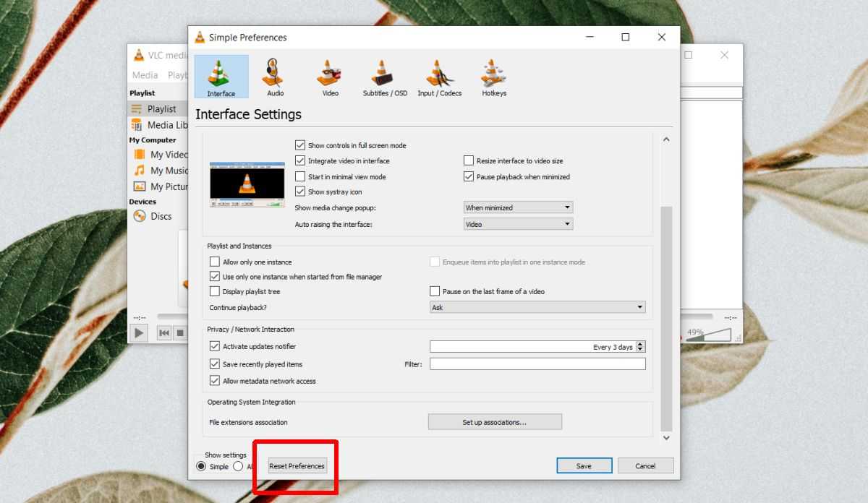Select the Interface preferences icon

pyautogui.click(x=221, y=77)
